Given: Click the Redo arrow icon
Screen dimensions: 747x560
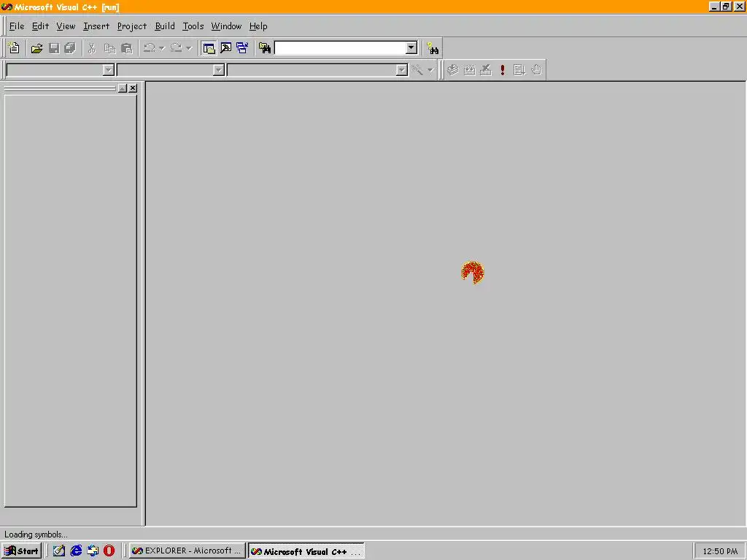Looking at the screenshot, I should tap(177, 48).
